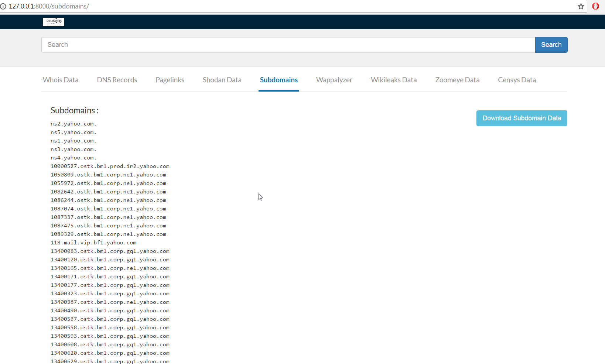Screen dimensions: 605x364
Task: Focus the Search input field
Action: (288, 45)
